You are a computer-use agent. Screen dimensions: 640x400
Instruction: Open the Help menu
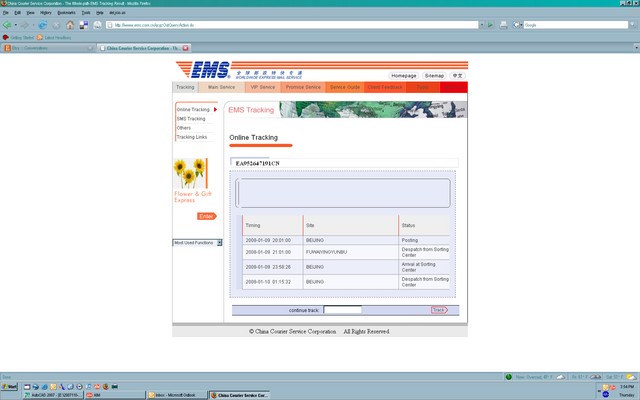[100, 13]
